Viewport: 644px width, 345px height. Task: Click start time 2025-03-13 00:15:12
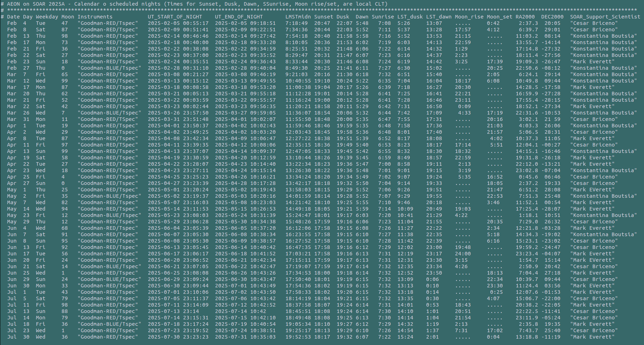tap(178, 81)
